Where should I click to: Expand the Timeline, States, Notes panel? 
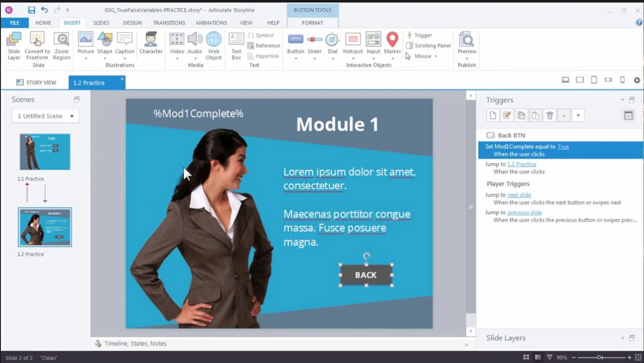466,345
